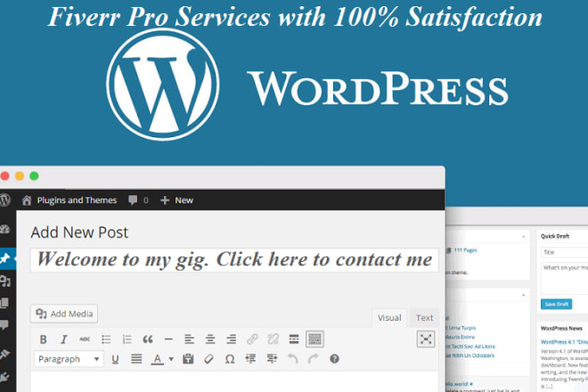Viewport: 588px width, 392px height.
Task: Open Media library sidebar icon
Action: [x=5, y=281]
